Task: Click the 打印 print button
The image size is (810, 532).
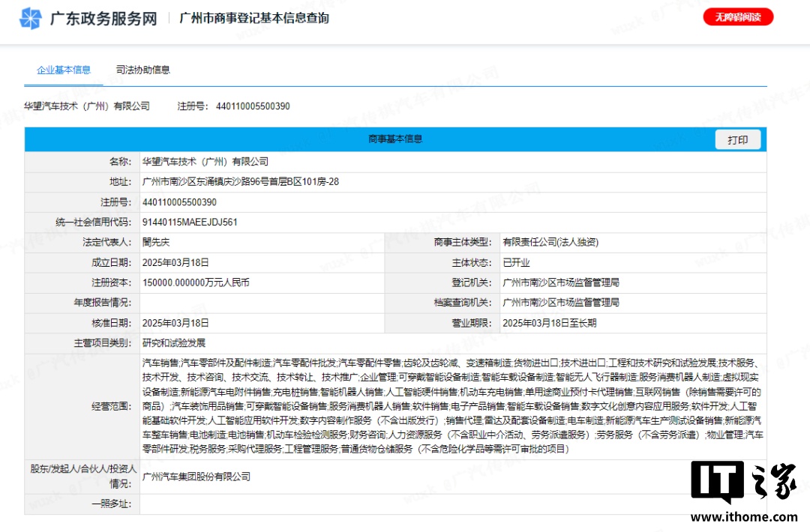Action: (737, 140)
